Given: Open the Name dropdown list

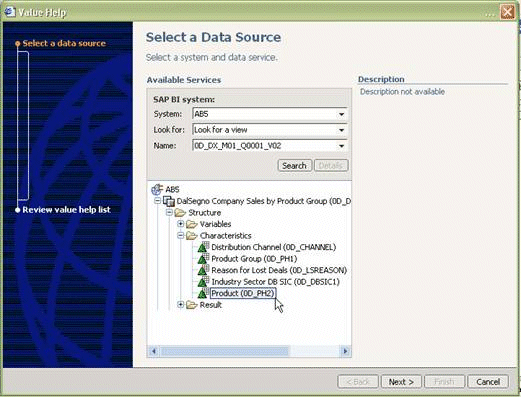Looking at the screenshot, I should click(341, 146).
